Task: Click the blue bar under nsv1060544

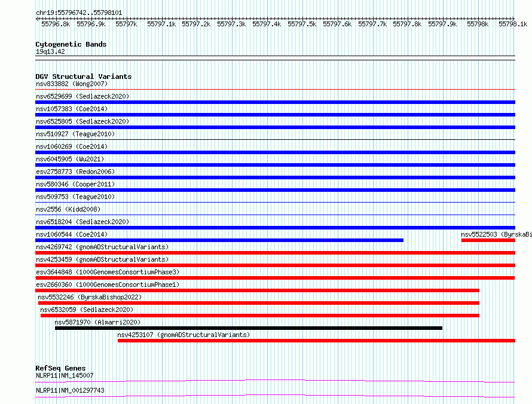Action: [219, 240]
